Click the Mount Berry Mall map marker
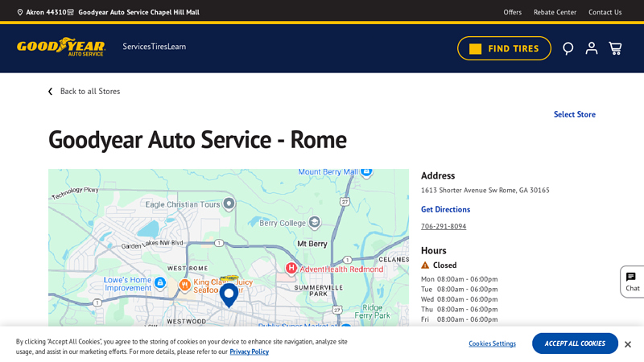This screenshot has width=644, height=362. pos(366,171)
